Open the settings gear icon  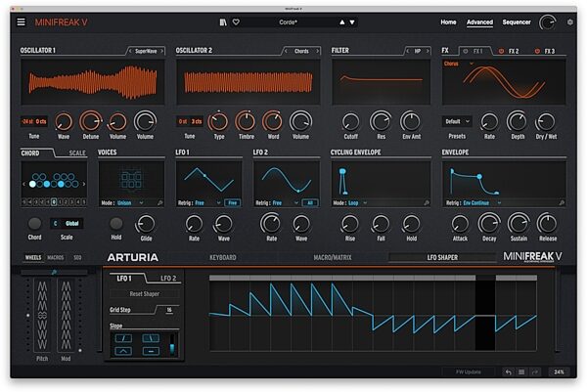click(570, 22)
